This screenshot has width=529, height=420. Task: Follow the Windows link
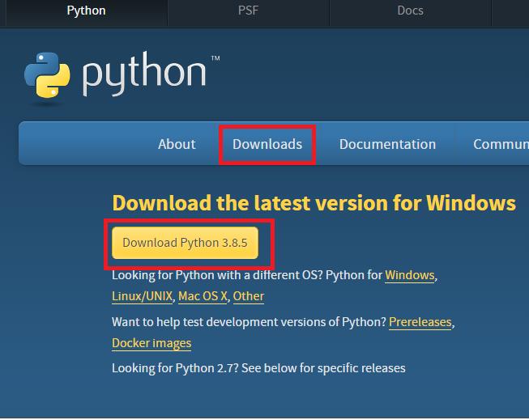point(410,275)
